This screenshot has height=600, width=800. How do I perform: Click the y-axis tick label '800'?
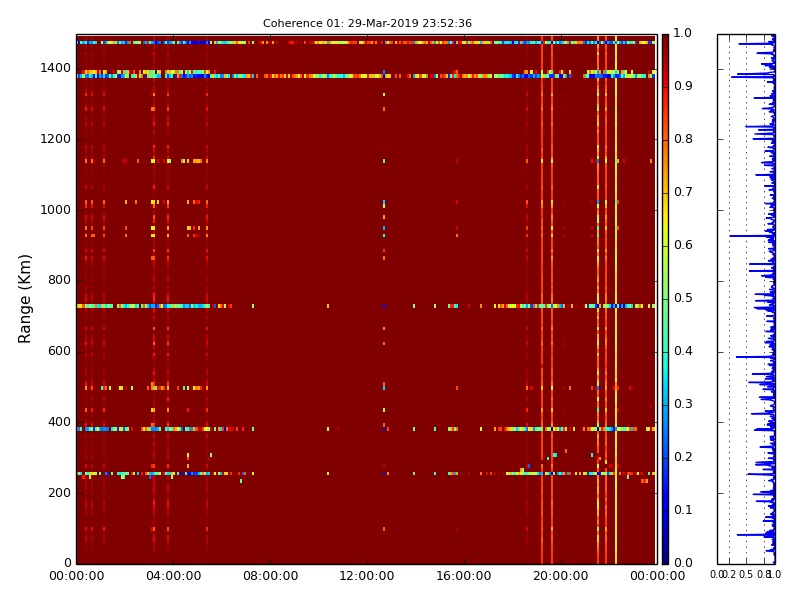(x=59, y=280)
